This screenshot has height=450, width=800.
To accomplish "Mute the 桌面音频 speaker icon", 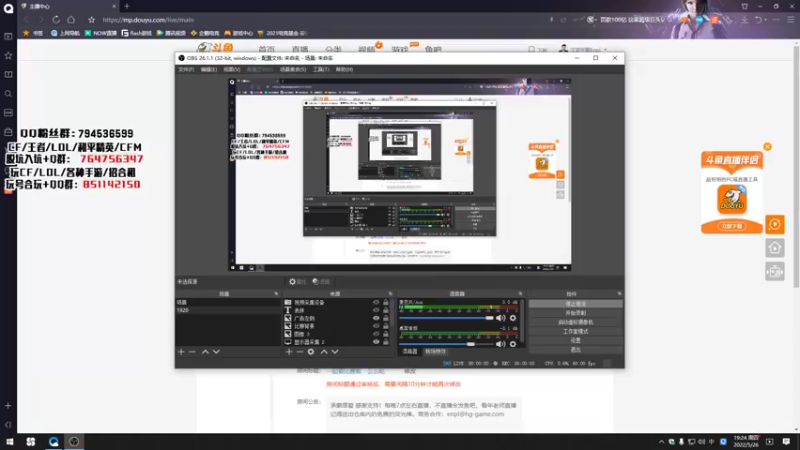I will (501, 344).
